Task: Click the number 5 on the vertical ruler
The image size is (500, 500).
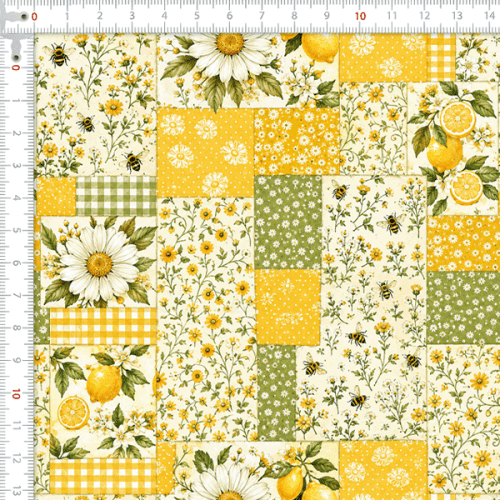Action: coord(16,230)
